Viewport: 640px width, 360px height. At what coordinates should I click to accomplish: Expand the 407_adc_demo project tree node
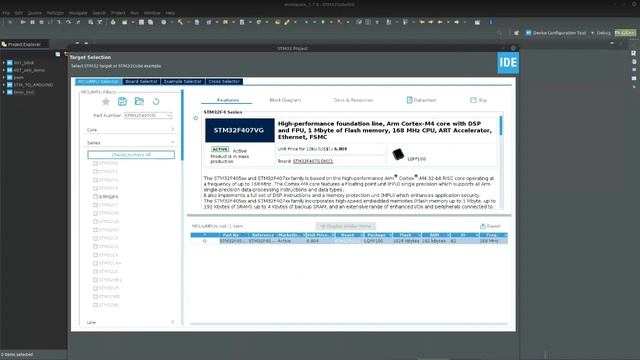point(4,70)
